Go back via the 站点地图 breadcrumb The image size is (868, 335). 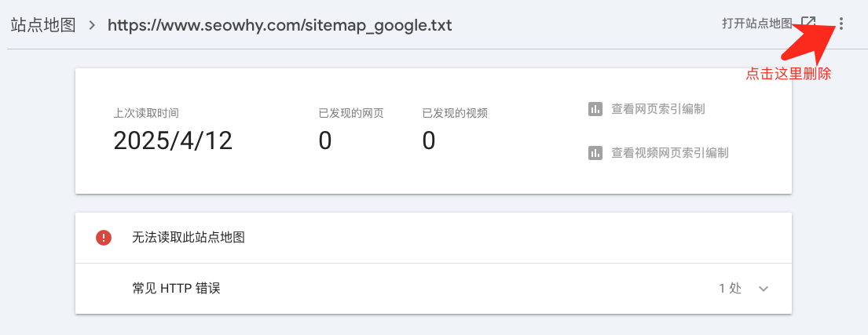[x=43, y=26]
